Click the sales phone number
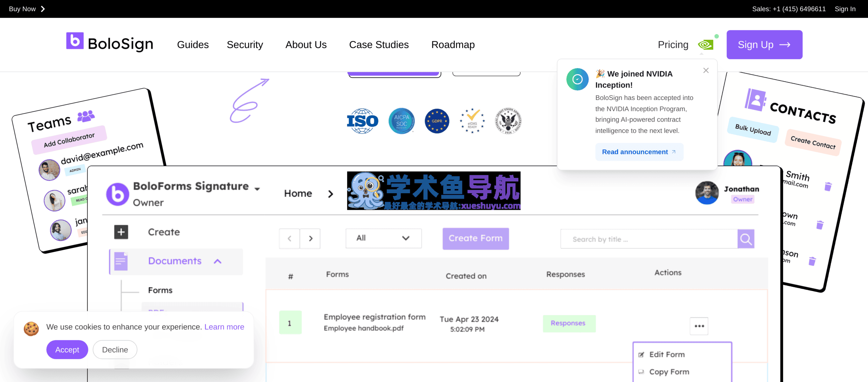 [x=799, y=9]
